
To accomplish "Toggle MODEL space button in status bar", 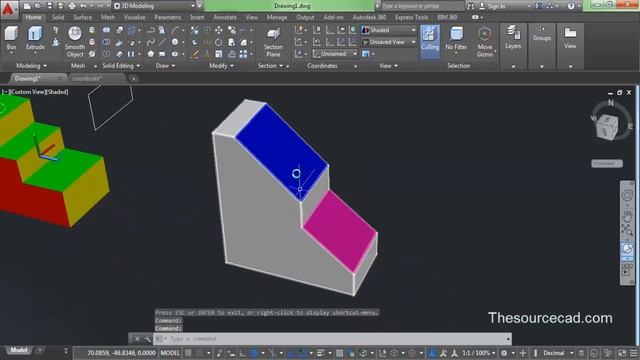I will pyautogui.click(x=170, y=353).
